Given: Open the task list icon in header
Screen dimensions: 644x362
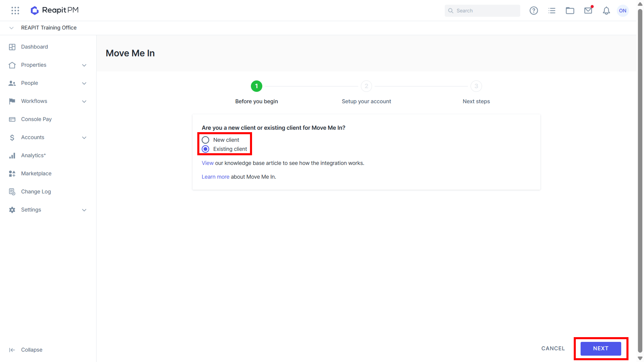Looking at the screenshot, I should tap(552, 11).
